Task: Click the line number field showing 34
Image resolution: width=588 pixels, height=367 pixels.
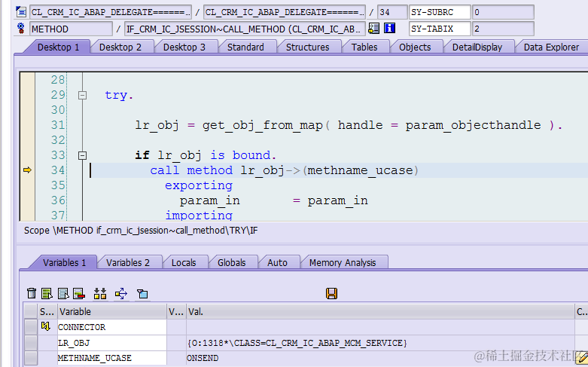Action: [392, 12]
